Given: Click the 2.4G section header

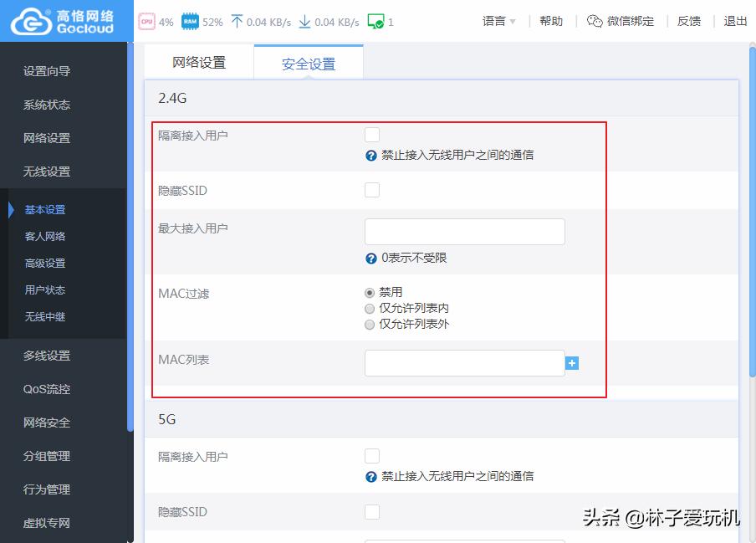Looking at the screenshot, I should (442, 98).
